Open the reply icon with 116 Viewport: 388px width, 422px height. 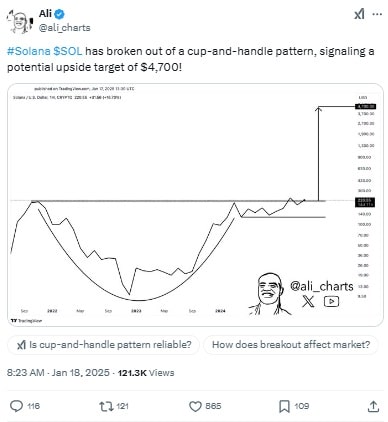(x=16, y=406)
